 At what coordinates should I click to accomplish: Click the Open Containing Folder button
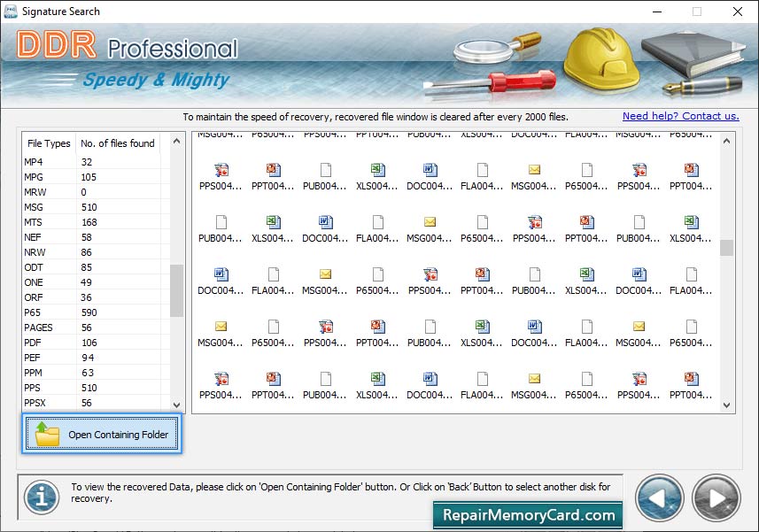[x=102, y=434]
